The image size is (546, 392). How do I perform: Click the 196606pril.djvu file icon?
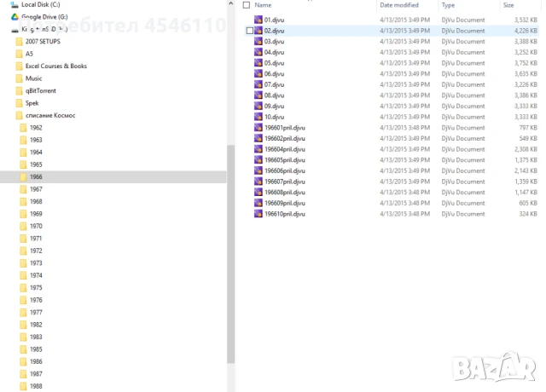(x=258, y=170)
